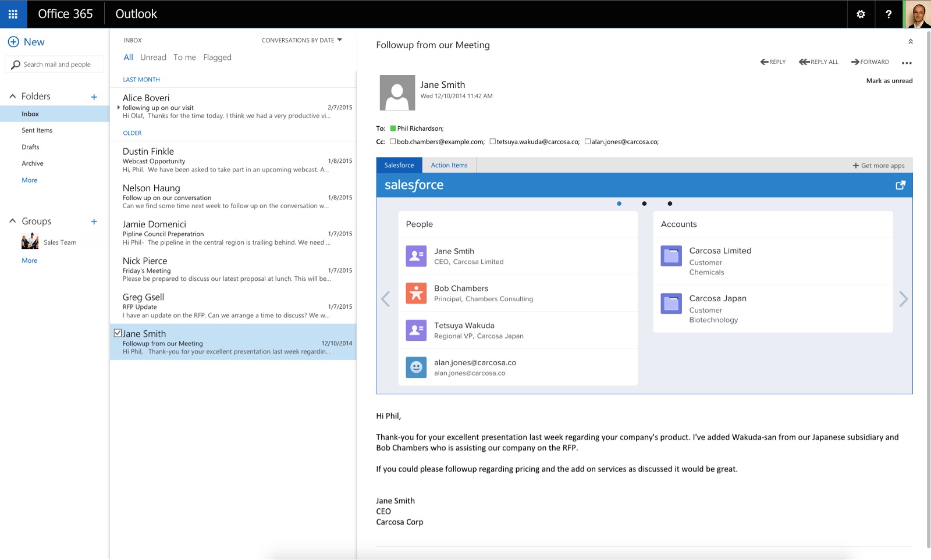Viewport: 931px width, 560px height.
Task: Tick the bob.chambers@example.com presence box
Action: tap(393, 141)
